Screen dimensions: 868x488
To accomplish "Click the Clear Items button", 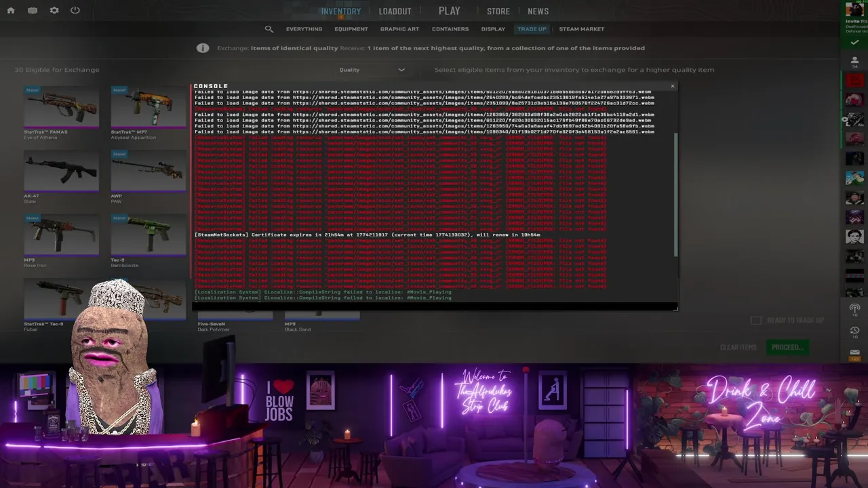I will tap(738, 347).
